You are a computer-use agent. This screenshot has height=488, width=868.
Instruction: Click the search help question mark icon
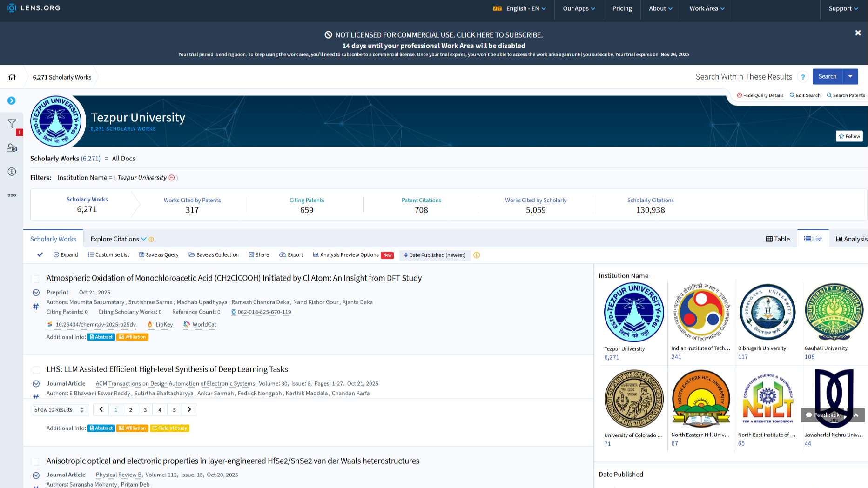[803, 77]
